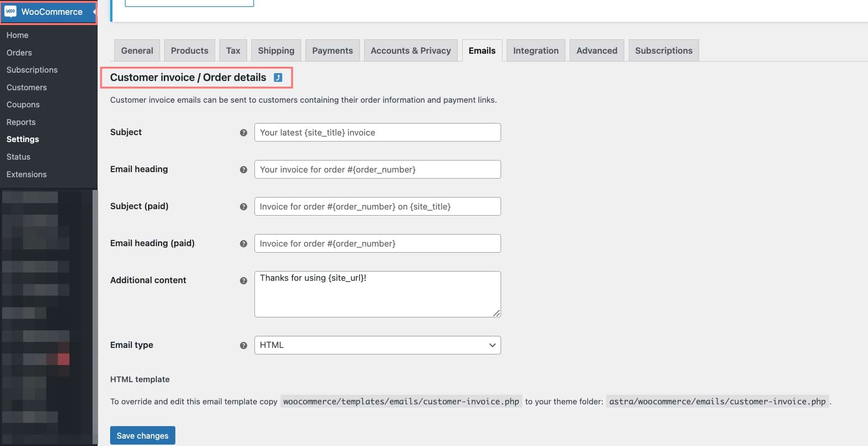Image resolution: width=868 pixels, height=446 pixels.
Task: Click the Save changes button
Action: click(143, 435)
